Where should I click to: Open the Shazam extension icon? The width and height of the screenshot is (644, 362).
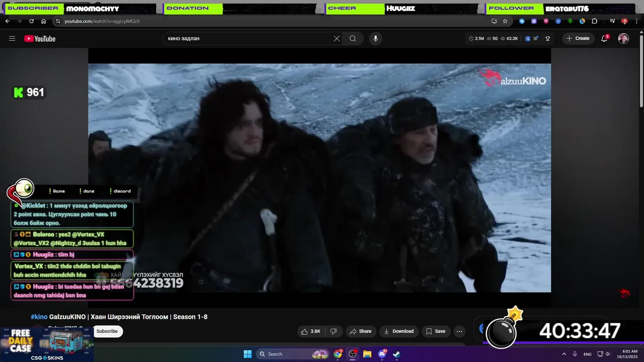tap(522, 21)
